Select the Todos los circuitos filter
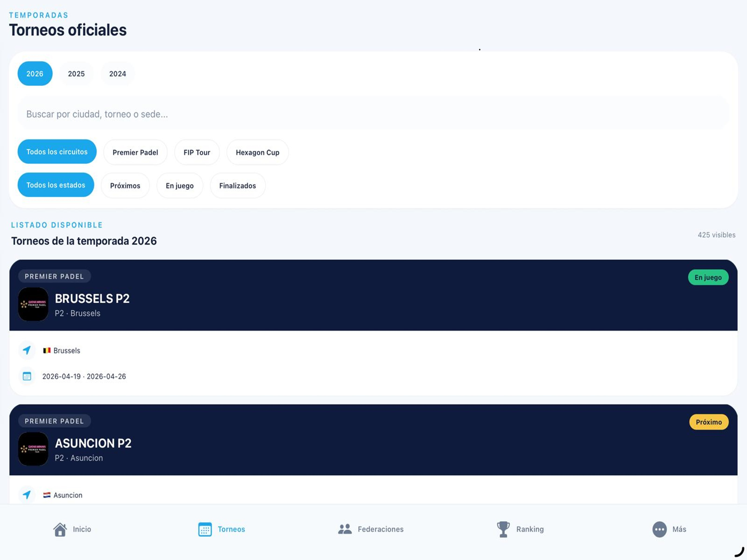This screenshot has width=747, height=560. coord(57,152)
